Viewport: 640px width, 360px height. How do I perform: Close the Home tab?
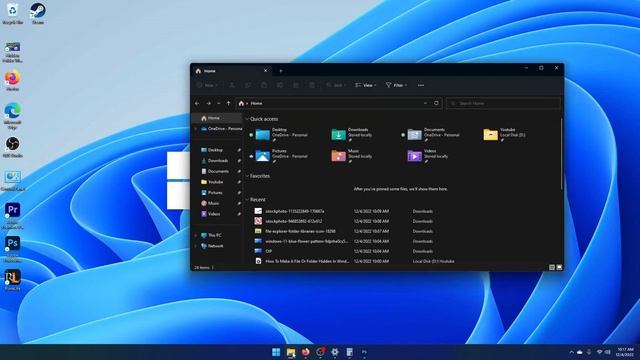click(x=266, y=71)
